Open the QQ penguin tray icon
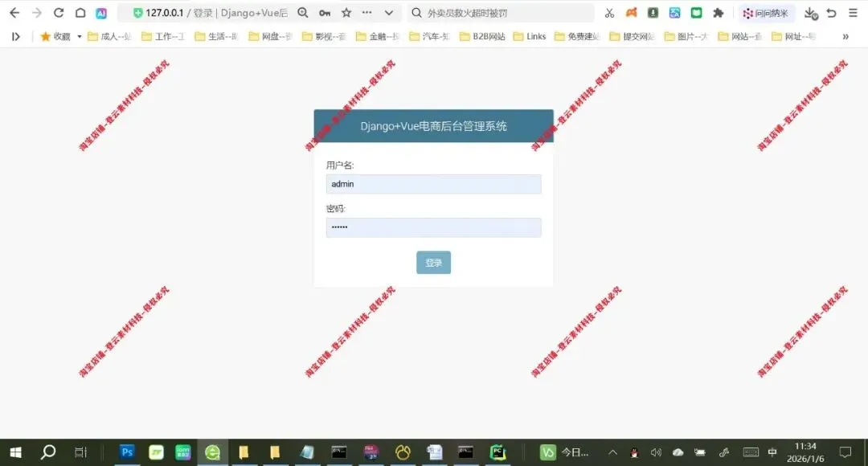Viewport: 868px width, 466px height. point(634,452)
